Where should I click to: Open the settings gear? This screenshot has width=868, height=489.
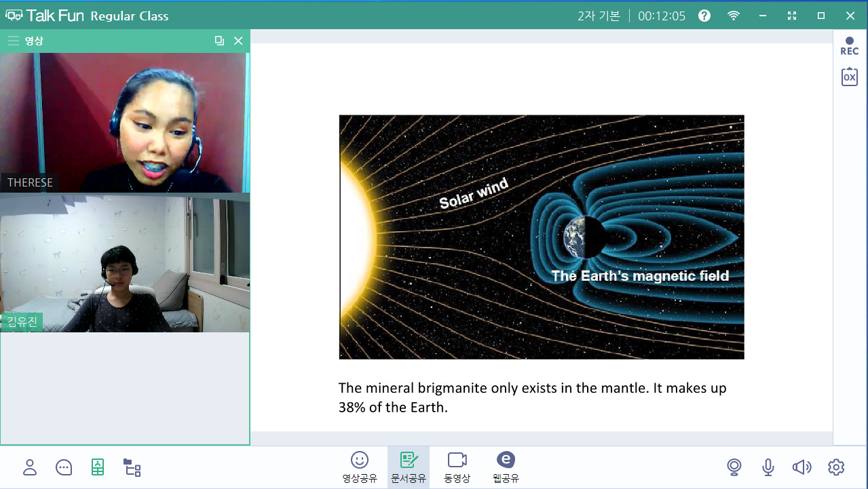click(836, 467)
